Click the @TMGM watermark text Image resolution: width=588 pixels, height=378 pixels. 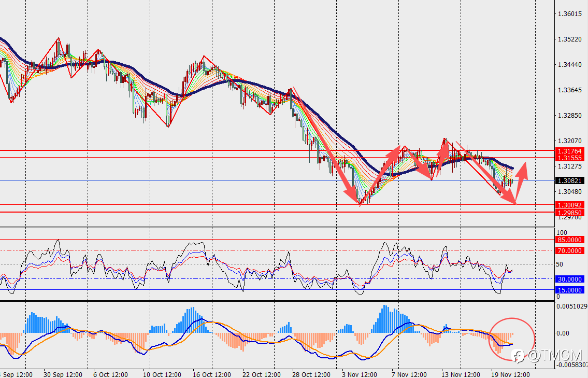click(x=555, y=355)
